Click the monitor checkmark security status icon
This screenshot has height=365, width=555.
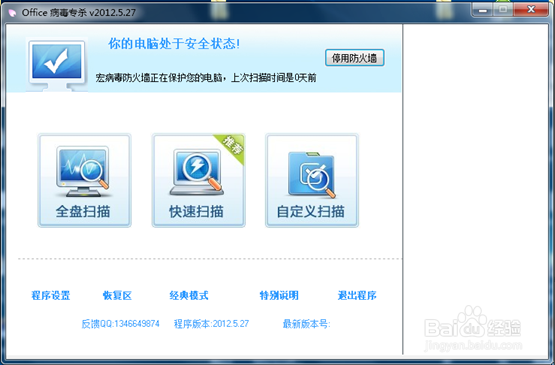point(57,65)
